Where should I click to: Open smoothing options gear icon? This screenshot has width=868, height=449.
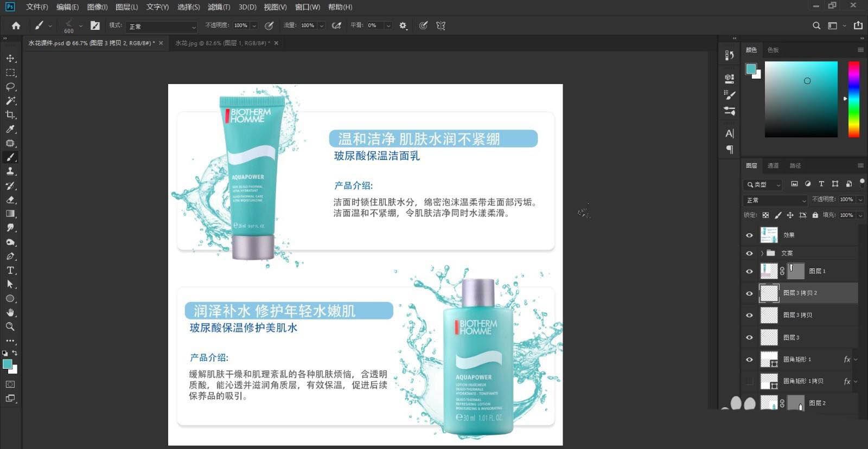[403, 25]
